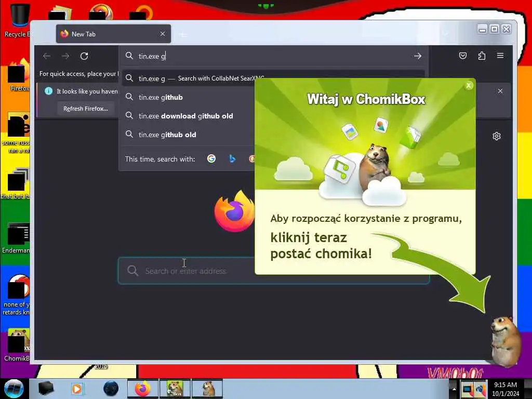
Task: Open the hamster taskbar item
Action: point(207,389)
